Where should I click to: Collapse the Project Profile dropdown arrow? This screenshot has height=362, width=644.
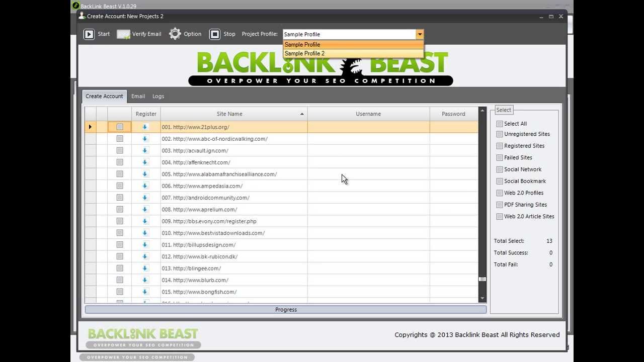[x=420, y=34]
